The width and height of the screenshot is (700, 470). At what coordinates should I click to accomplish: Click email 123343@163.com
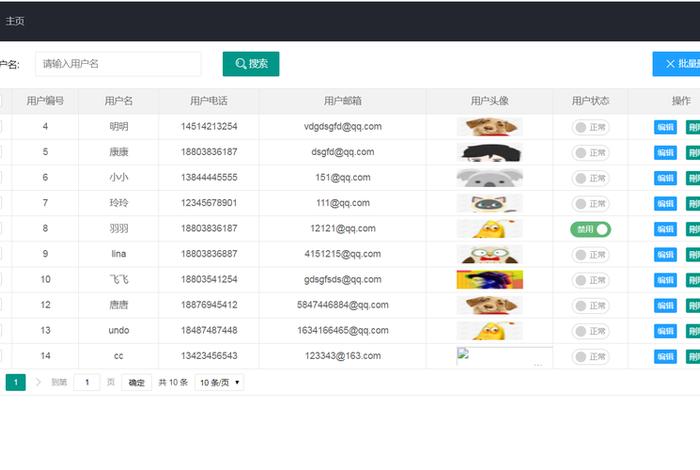tap(343, 356)
